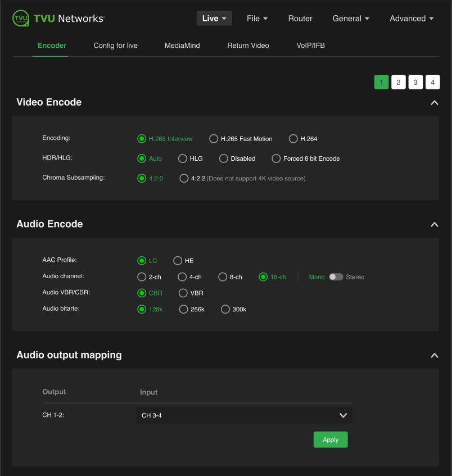Select the HE AAC profile
This screenshot has height=476, width=452.
(x=178, y=260)
